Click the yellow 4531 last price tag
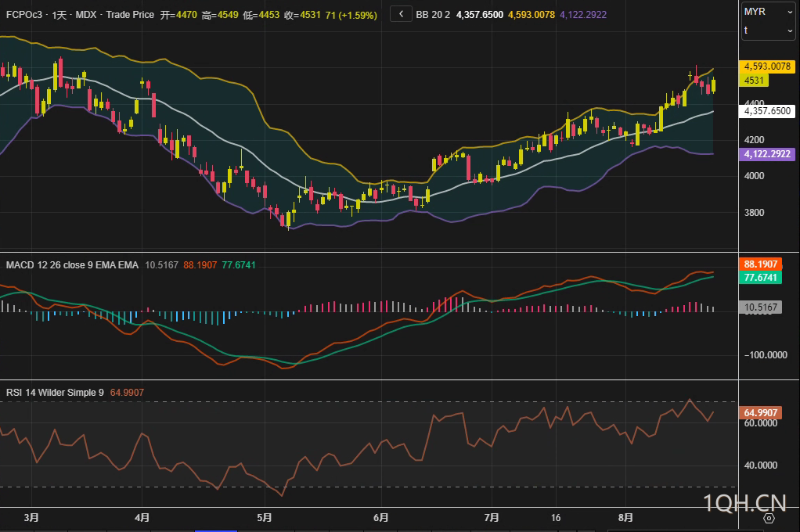 point(755,80)
